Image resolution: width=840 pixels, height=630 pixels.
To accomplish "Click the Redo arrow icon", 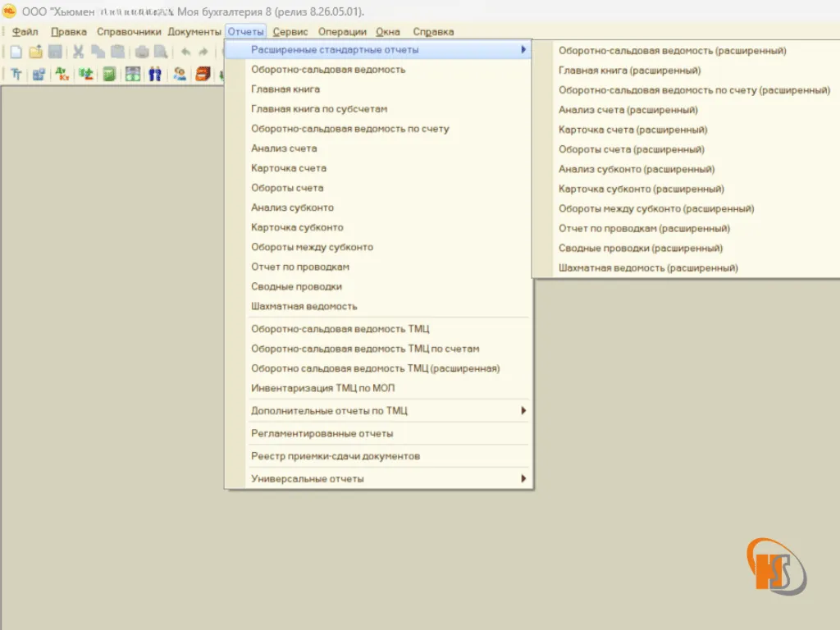I will (x=203, y=52).
